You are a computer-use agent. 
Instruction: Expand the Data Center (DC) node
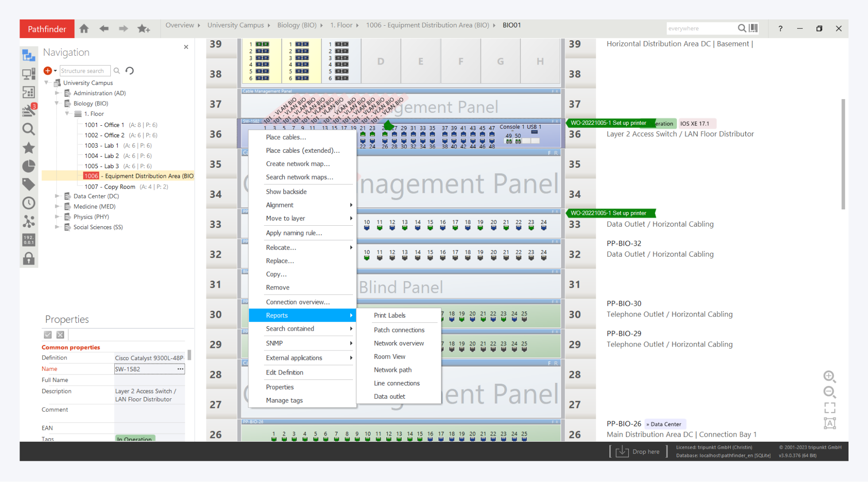click(57, 196)
